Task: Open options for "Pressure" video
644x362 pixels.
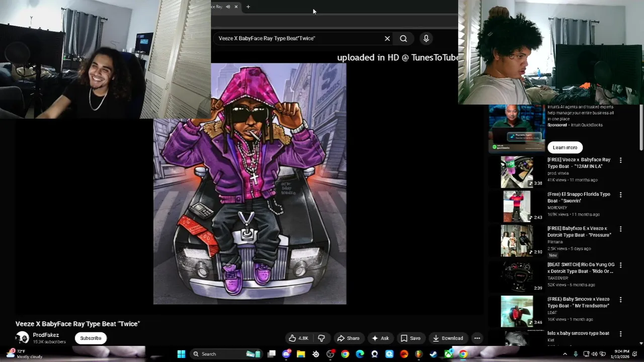Action: click(620, 229)
